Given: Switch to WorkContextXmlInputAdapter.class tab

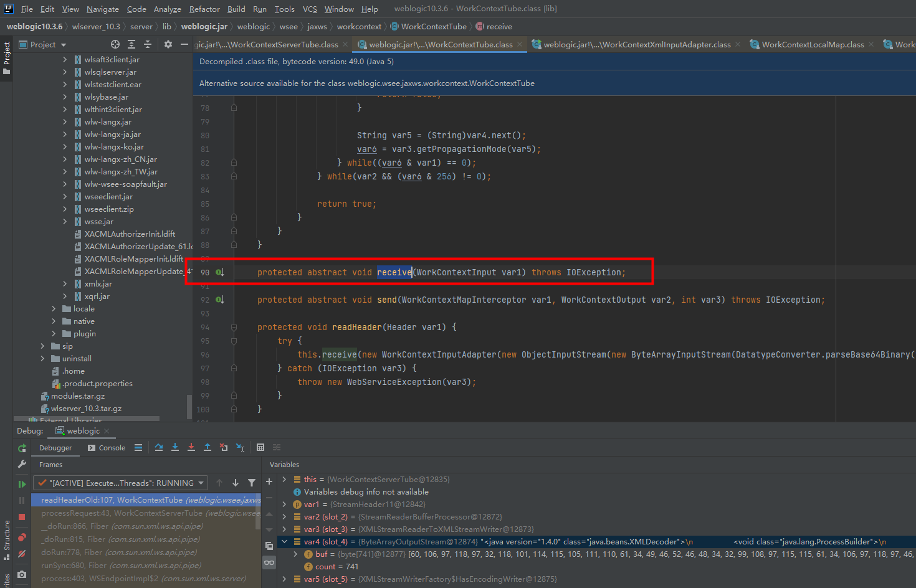Looking at the screenshot, I should pyautogui.click(x=637, y=44).
